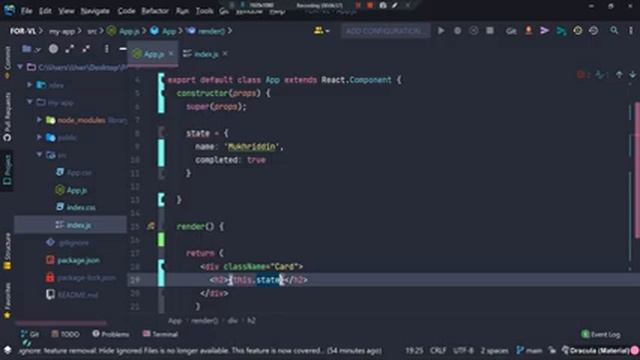The image size is (640, 360).
Task: Click the history clock icon in toolbar
Action: tap(594, 31)
